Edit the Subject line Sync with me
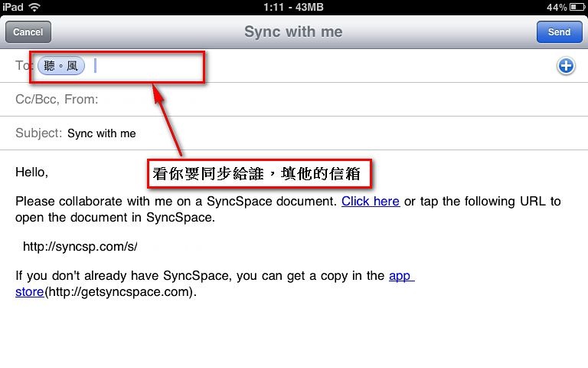Viewport: 588px width, 368px height. (294, 133)
